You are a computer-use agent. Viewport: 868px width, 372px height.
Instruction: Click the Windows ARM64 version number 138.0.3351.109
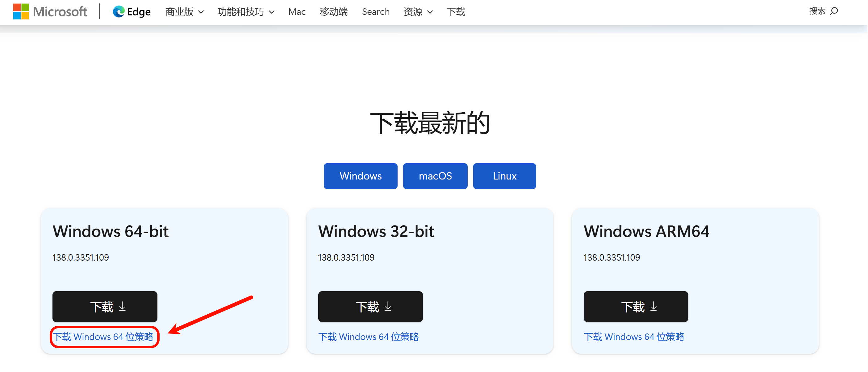(x=611, y=258)
